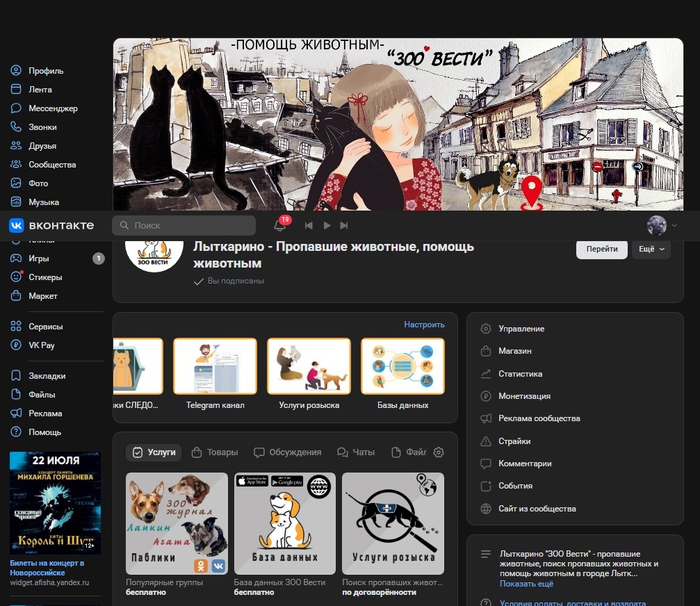
Task: Skip to next track
Action: 344,225
